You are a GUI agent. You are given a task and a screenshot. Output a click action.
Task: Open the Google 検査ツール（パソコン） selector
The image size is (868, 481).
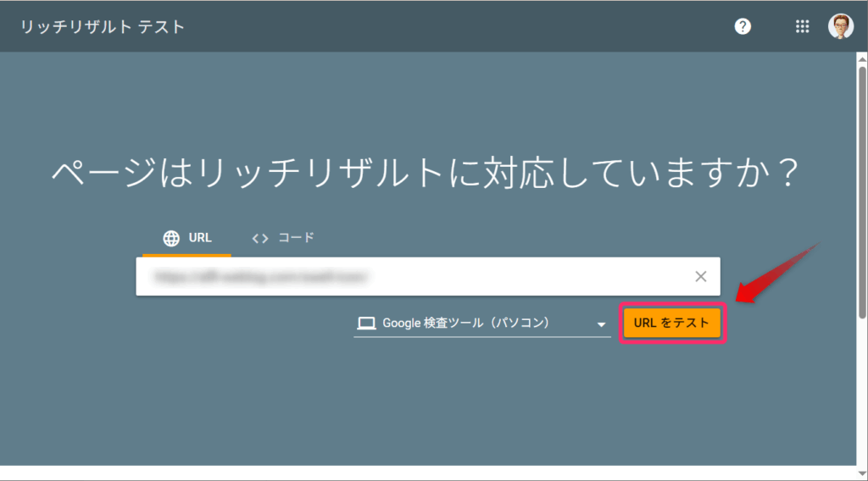[x=466, y=323]
